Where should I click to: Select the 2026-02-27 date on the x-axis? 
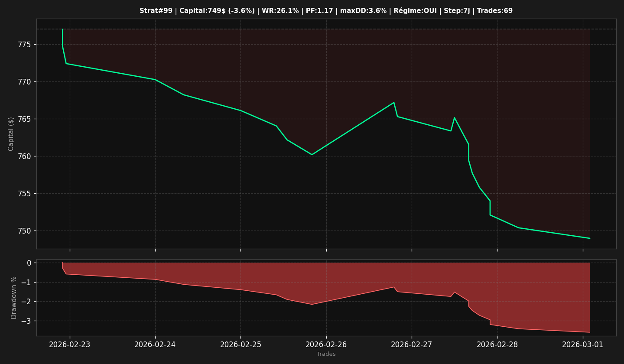pos(412,345)
